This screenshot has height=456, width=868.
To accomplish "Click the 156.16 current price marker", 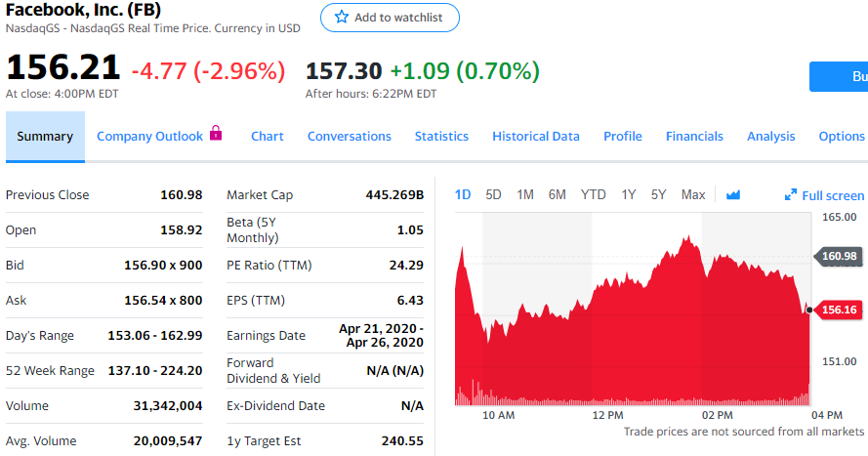I will click(x=839, y=311).
